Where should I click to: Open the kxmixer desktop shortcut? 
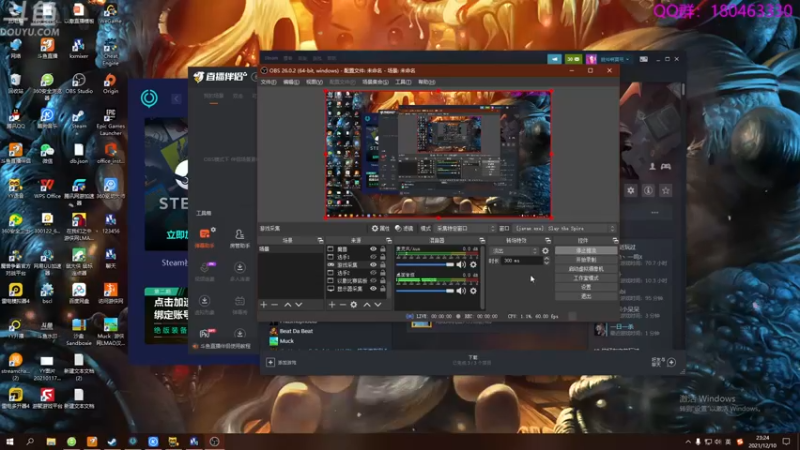pos(79,48)
